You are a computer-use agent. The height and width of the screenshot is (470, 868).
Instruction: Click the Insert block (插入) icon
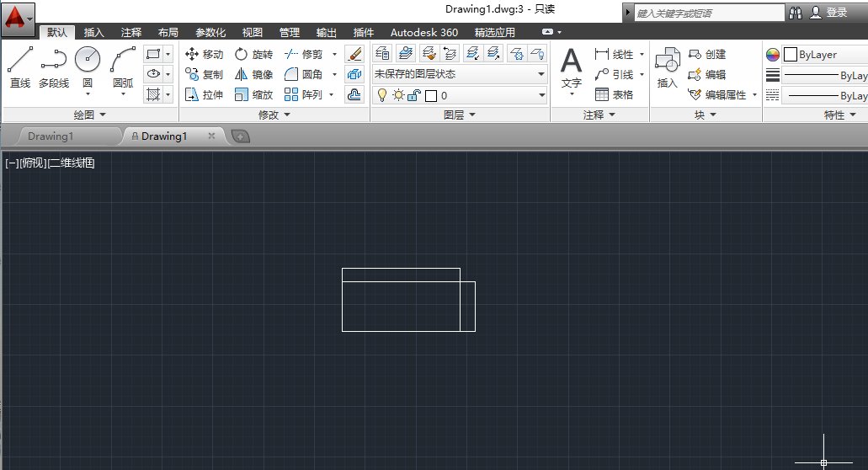[x=668, y=67]
